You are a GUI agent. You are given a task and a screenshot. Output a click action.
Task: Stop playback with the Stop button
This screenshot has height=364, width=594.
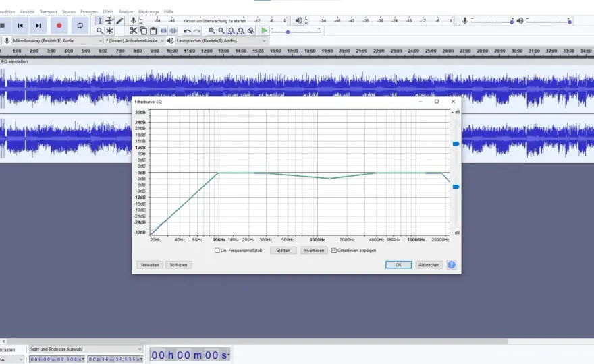tap(2, 26)
